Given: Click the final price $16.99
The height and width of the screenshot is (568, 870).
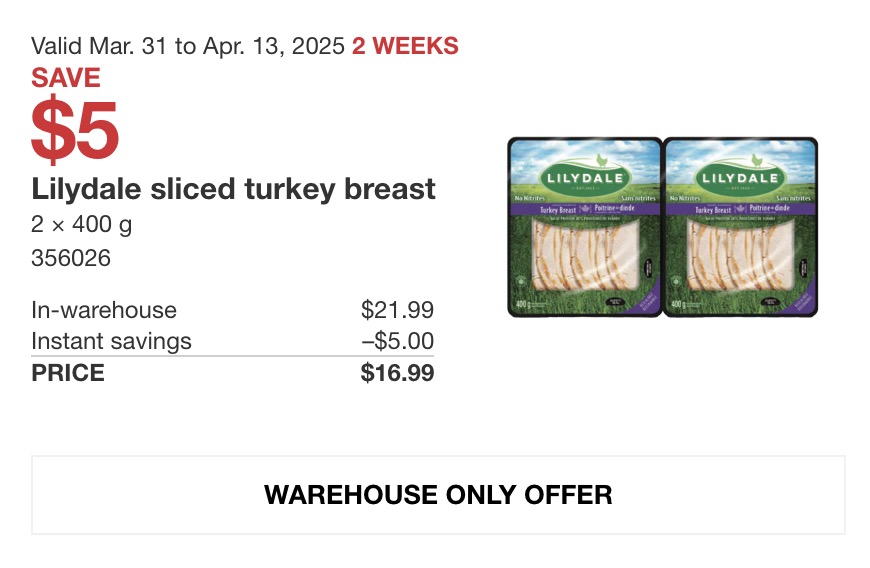Looking at the screenshot, I should click(397, 372).
